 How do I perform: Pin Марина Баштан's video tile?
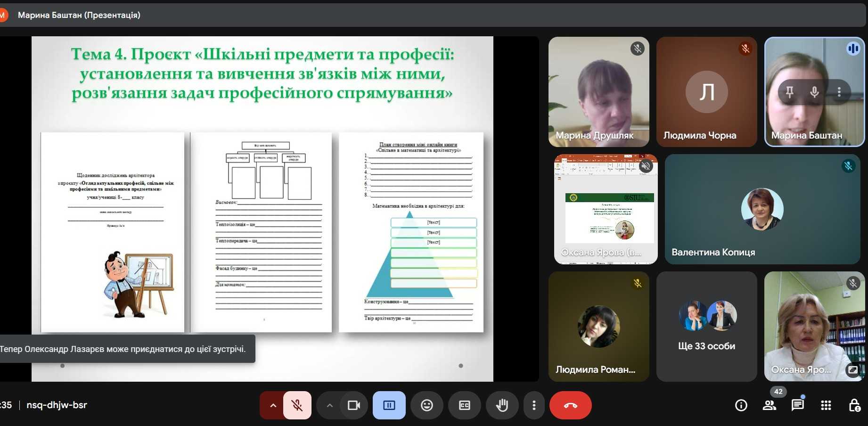click(x=790, y=92)
